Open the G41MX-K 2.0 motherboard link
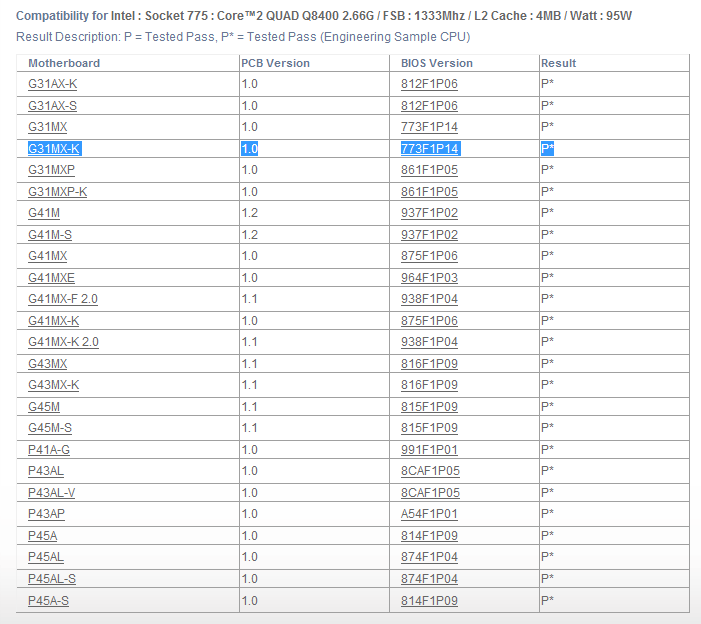The image size is (701, 624). tap(63, 342)
